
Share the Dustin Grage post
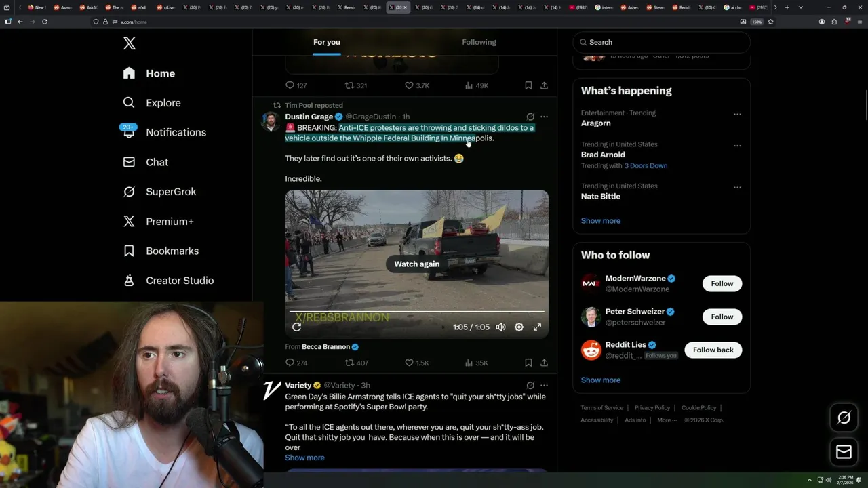click(544, 363)
